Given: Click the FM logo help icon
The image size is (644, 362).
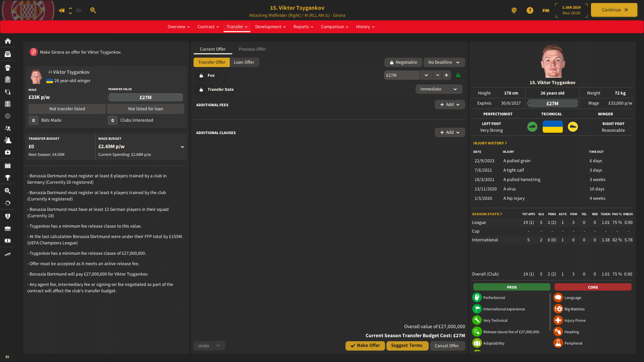Looking at the screenshot, I should (545, 10).
